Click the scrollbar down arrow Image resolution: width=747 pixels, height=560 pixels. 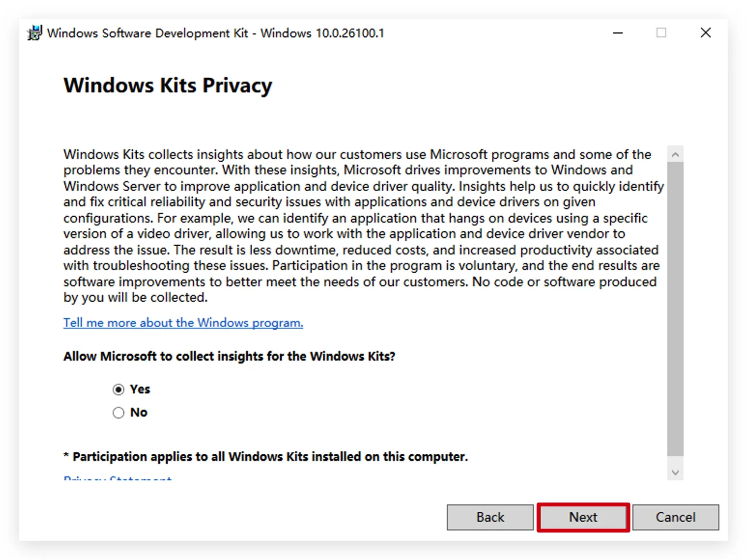click(x=675, y=473)
